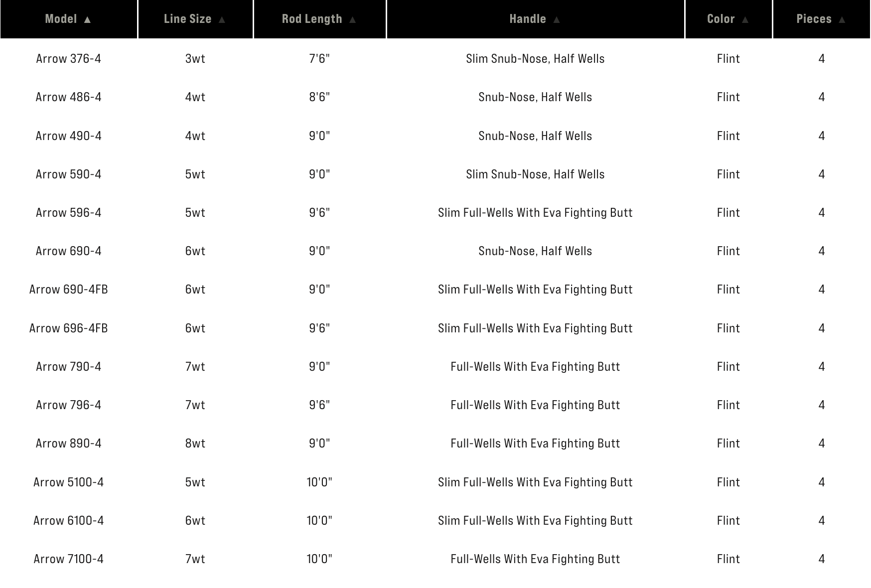
Task: Click the Model sort arrow icon
Action: (x=88, y=19)
